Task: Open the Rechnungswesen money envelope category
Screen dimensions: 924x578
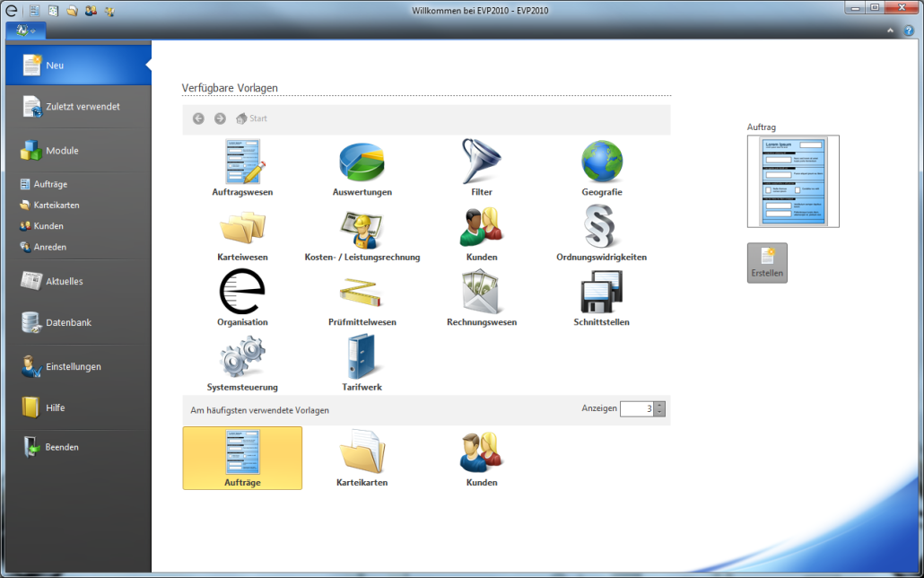Action: pyautogui.click(x=482, y=298)
